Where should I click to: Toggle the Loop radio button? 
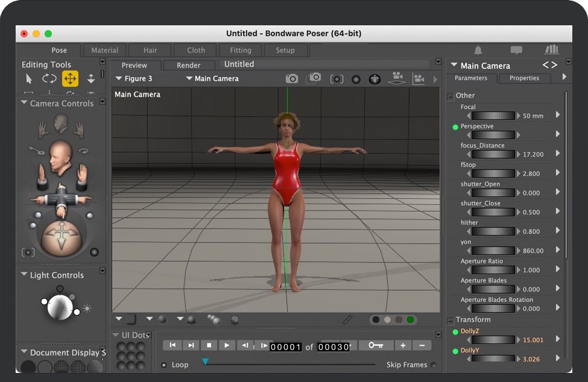pyautogui.click(x=164, y=365)
